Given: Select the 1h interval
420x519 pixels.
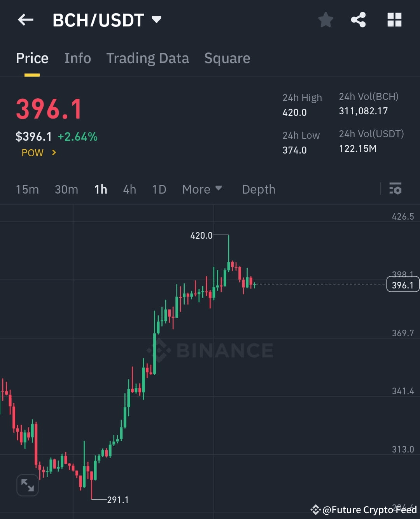Looking at the screenshot, I should [100, 189].
